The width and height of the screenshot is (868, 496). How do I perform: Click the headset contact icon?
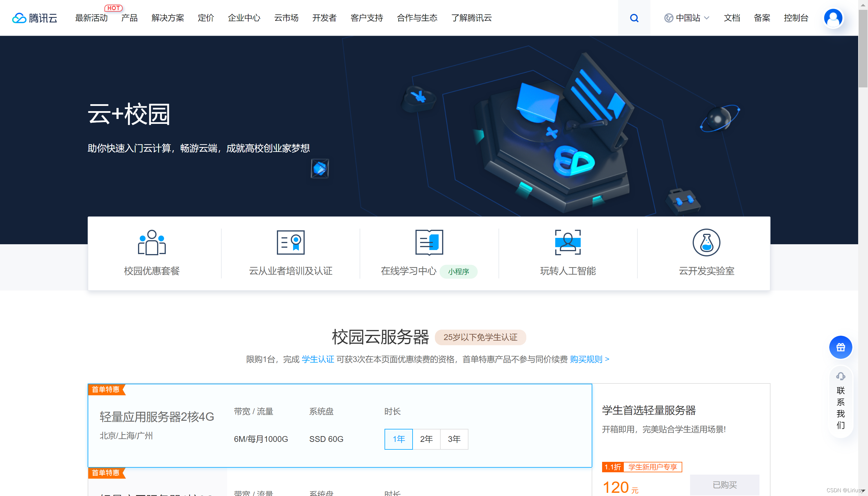pos(841,376)
